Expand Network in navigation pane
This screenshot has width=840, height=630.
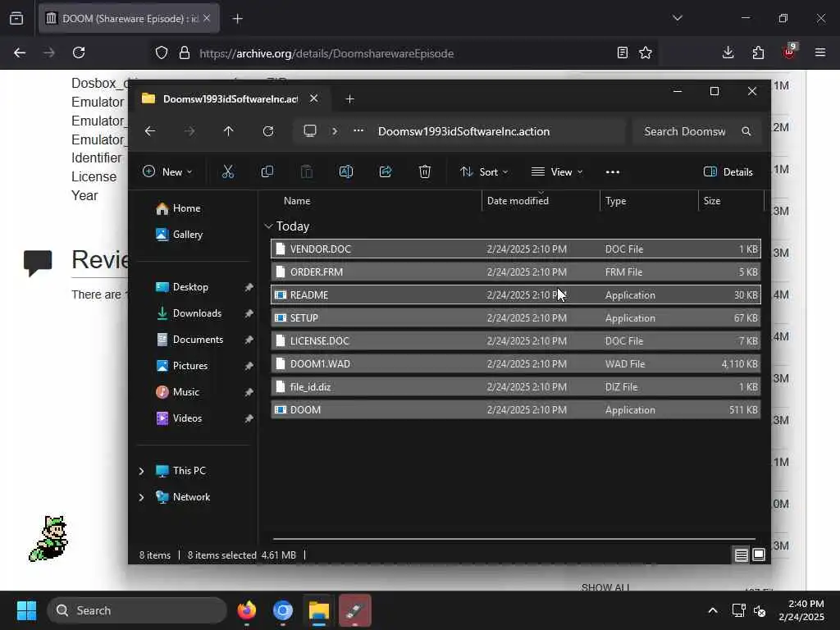tap(141, 497)
